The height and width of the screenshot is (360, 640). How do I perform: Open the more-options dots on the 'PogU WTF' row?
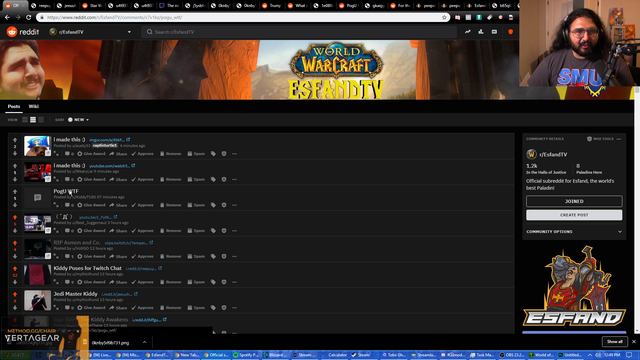click(234, 205)
